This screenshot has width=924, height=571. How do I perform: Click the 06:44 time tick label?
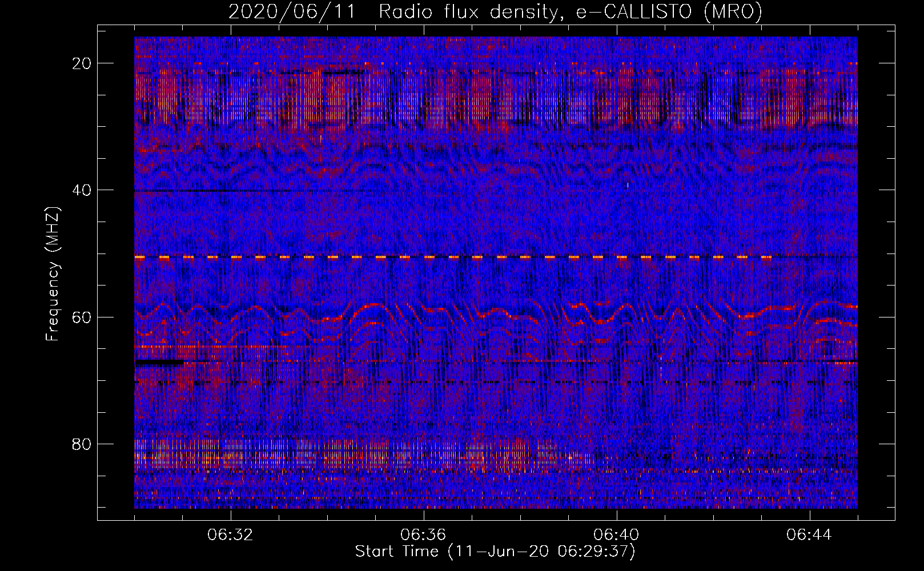(x=809, y=535)
